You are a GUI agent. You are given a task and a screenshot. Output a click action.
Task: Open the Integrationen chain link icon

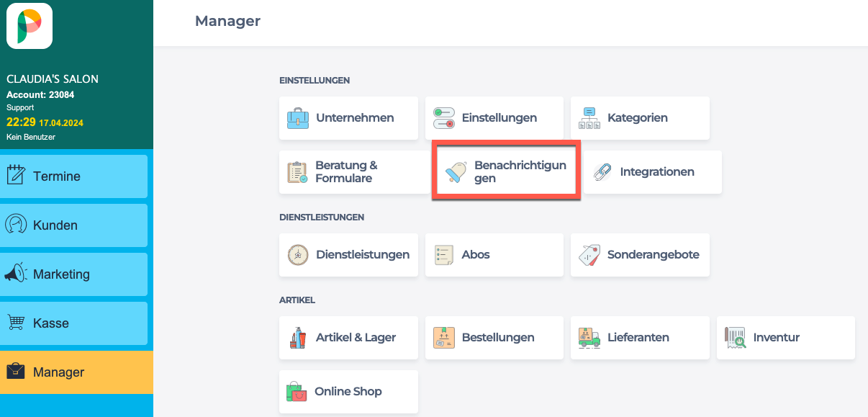[x=602, y=172]
